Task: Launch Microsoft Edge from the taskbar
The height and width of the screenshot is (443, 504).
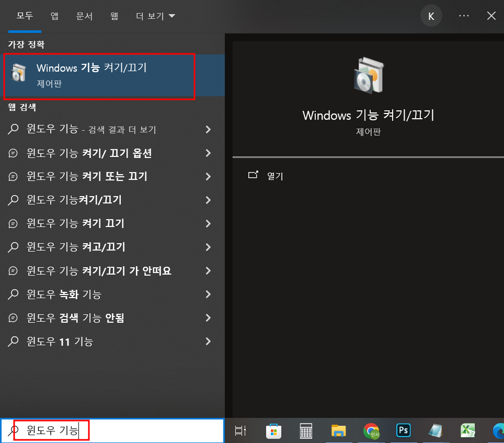Action: [499, 431]
